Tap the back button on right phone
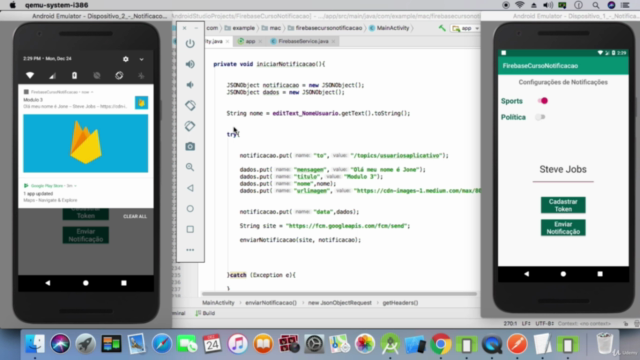The height and width of the screenshot is (360, 640). pos(527,274)
